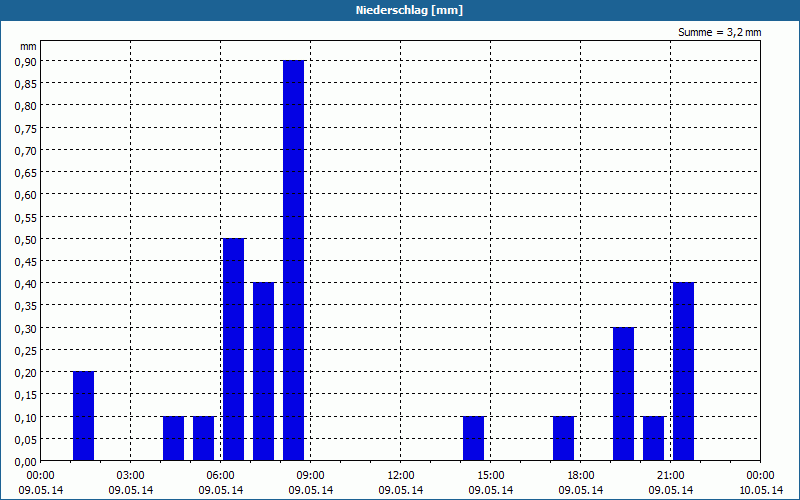This screenshot has height=500, width=800.
Task: Select the 0,10 mm bar before 18:00
Action: pyautogui.click(x=563, y=438)
